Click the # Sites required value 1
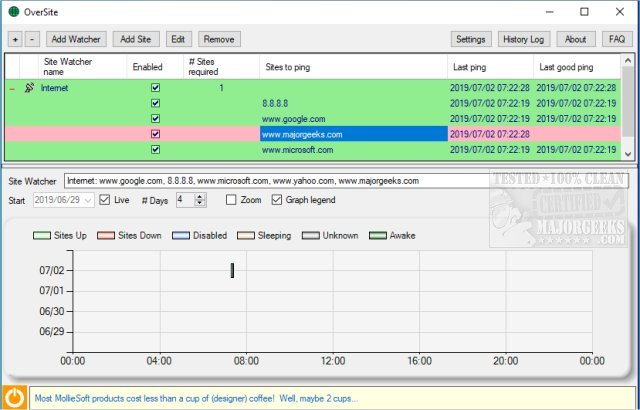 click(221, 88)
